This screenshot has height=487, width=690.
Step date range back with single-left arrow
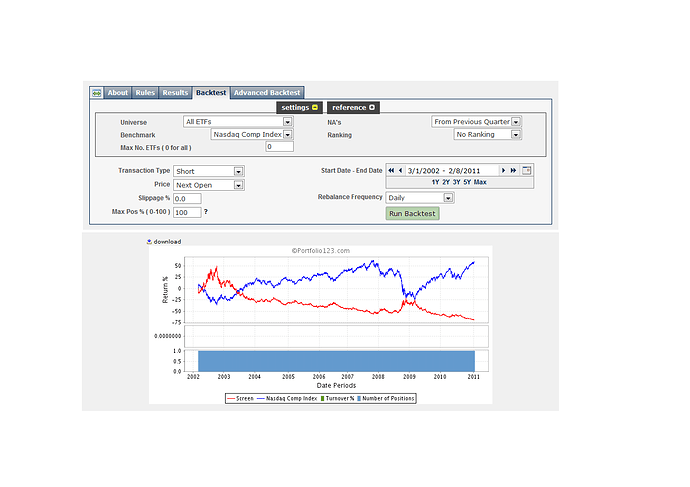click(x=400, y=170)
